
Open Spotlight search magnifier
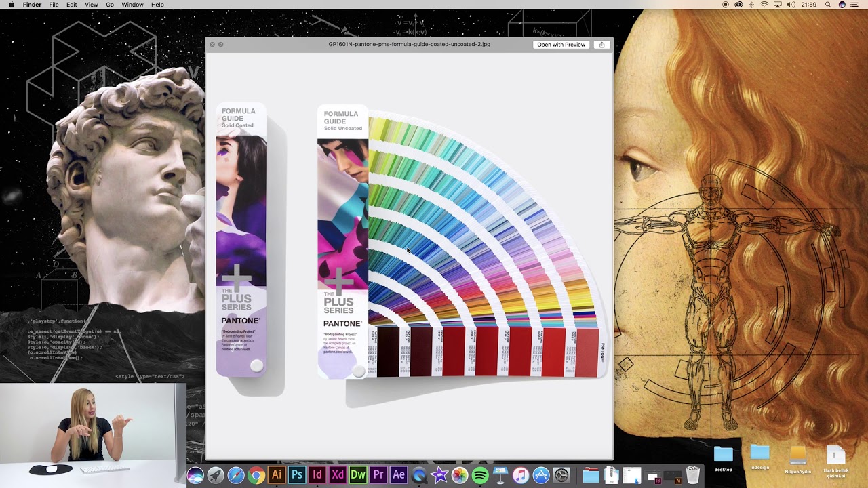point(828,5)
